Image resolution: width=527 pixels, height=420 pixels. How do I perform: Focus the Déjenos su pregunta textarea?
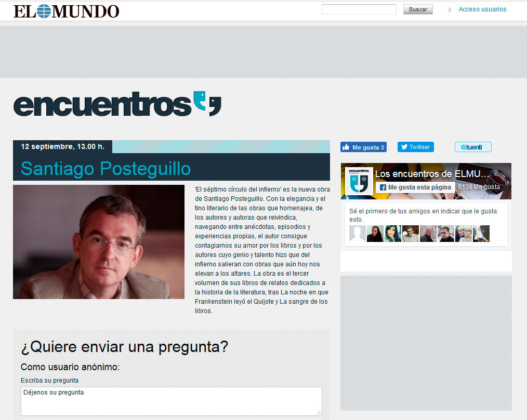172,401
